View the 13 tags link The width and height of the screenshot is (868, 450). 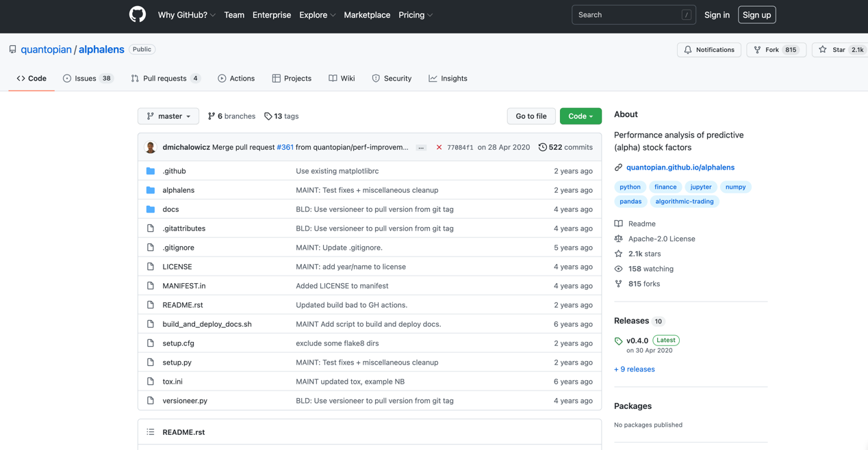[x=281, y=116]
